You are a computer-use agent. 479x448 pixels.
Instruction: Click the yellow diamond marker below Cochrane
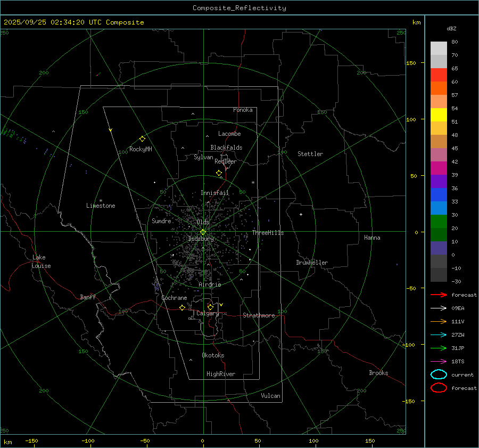(x=182, y=308)
